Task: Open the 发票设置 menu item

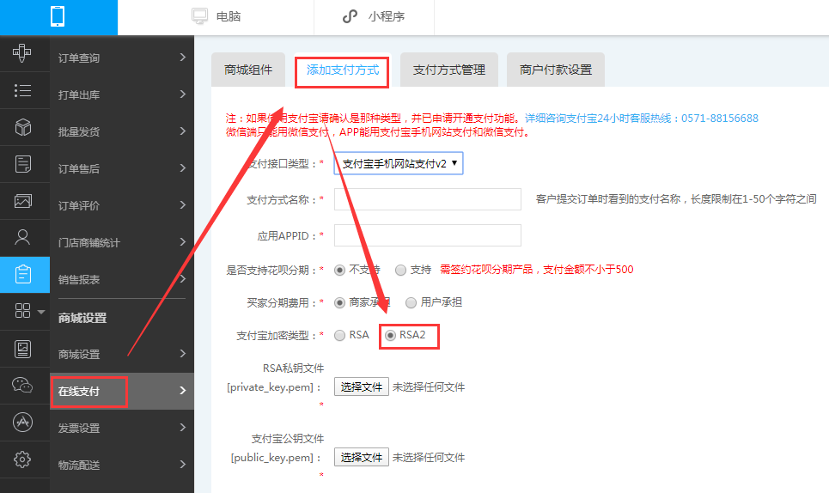Action: pos(122,428)
